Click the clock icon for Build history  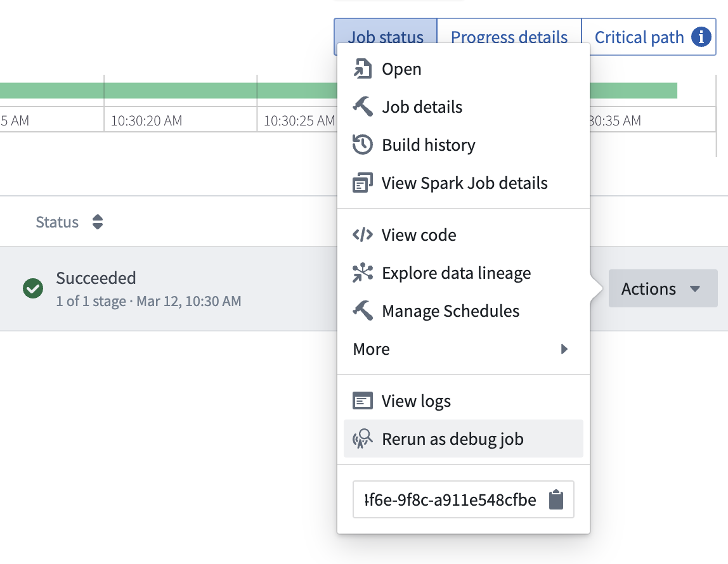[363, 144]
